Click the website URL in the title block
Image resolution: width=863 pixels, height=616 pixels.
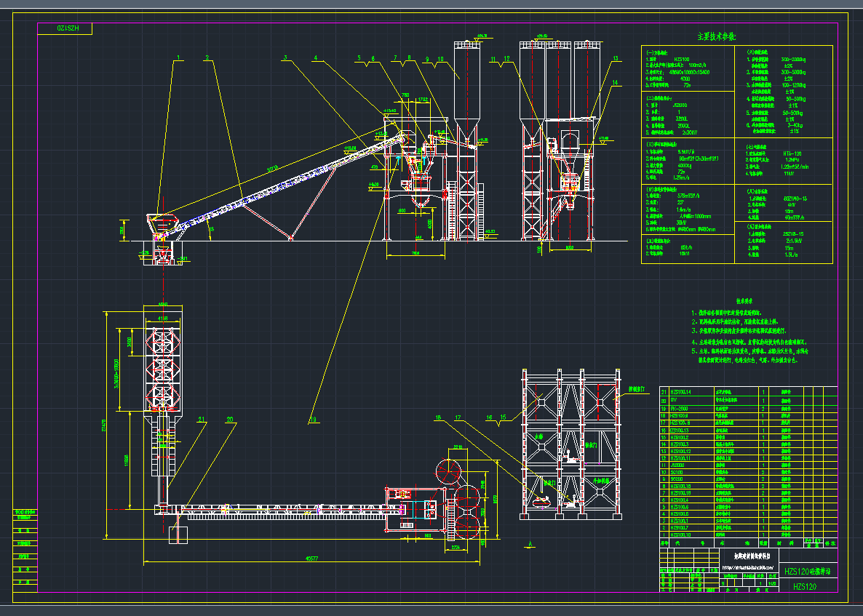(x=748, y=567)
